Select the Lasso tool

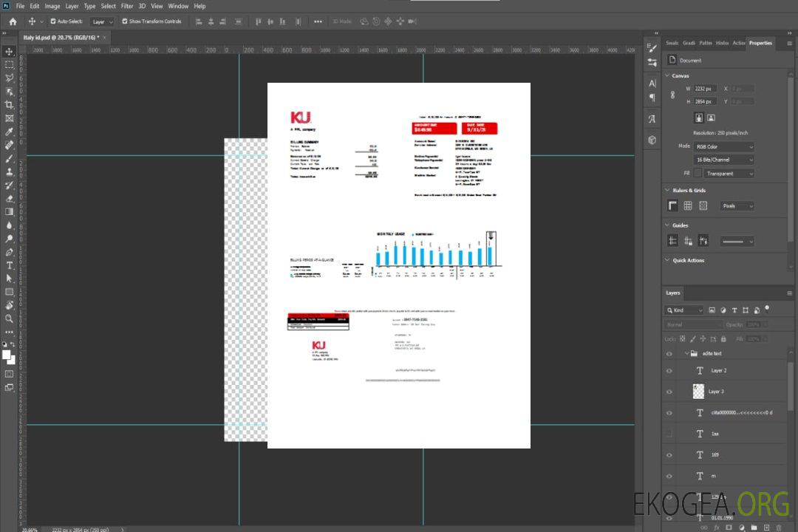[10, 78]
